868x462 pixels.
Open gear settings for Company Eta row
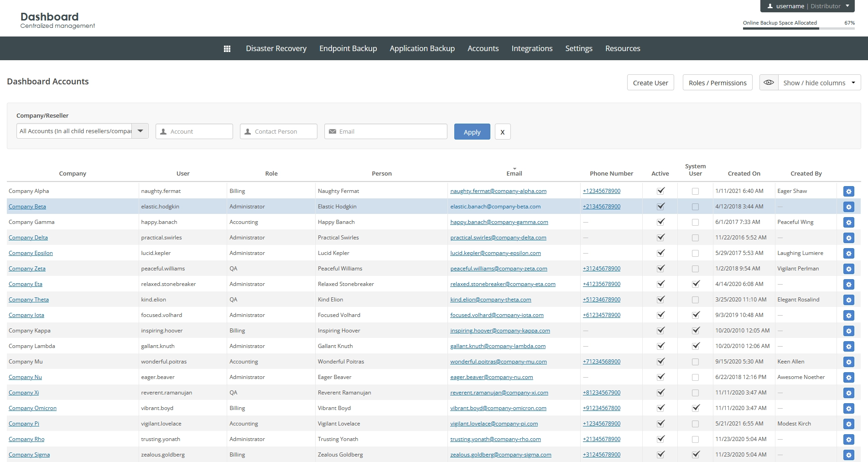848,285
